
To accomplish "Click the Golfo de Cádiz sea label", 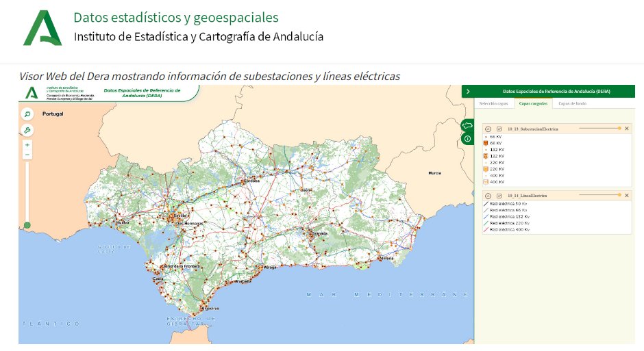I will 114,249.
